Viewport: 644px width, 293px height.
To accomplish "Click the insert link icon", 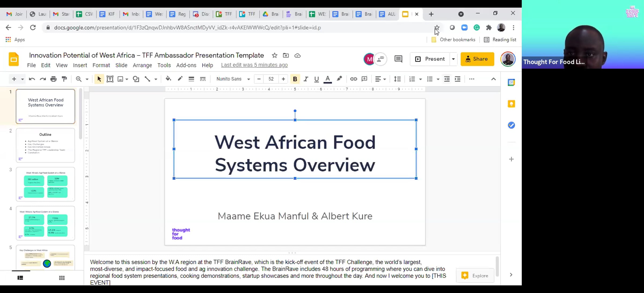I will (353, 79).
